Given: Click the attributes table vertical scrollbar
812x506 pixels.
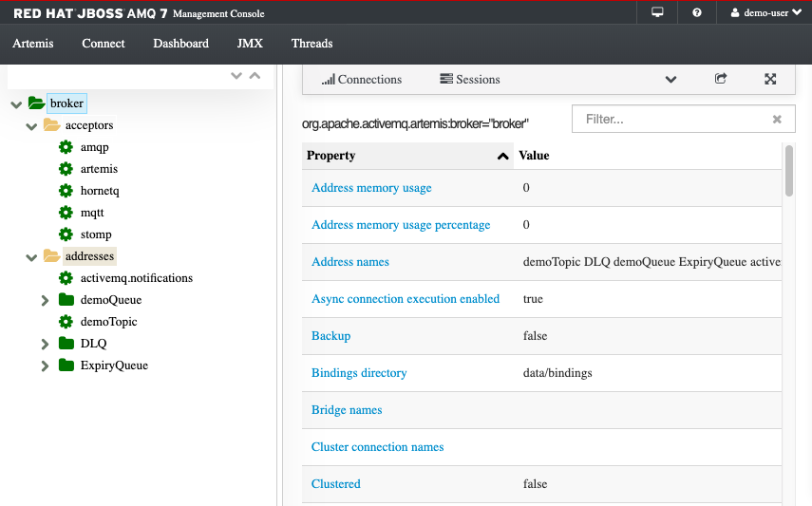Looking at the screenshot, I should 788,171.
